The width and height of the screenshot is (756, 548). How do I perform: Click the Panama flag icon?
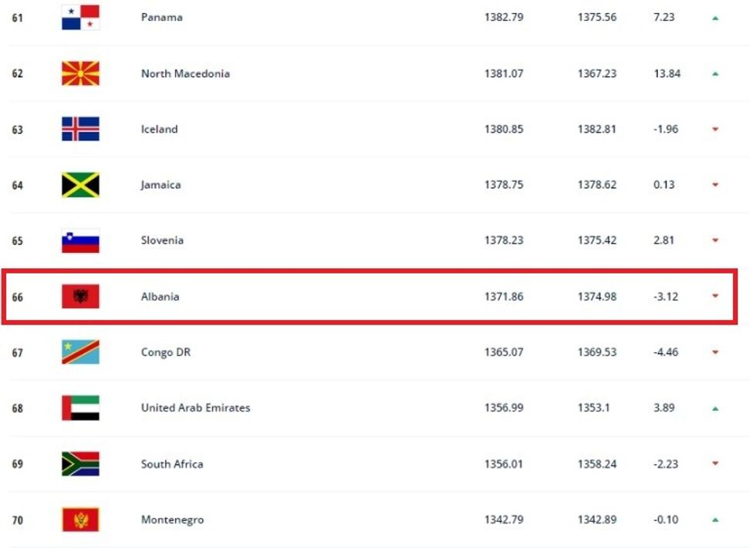80,17
